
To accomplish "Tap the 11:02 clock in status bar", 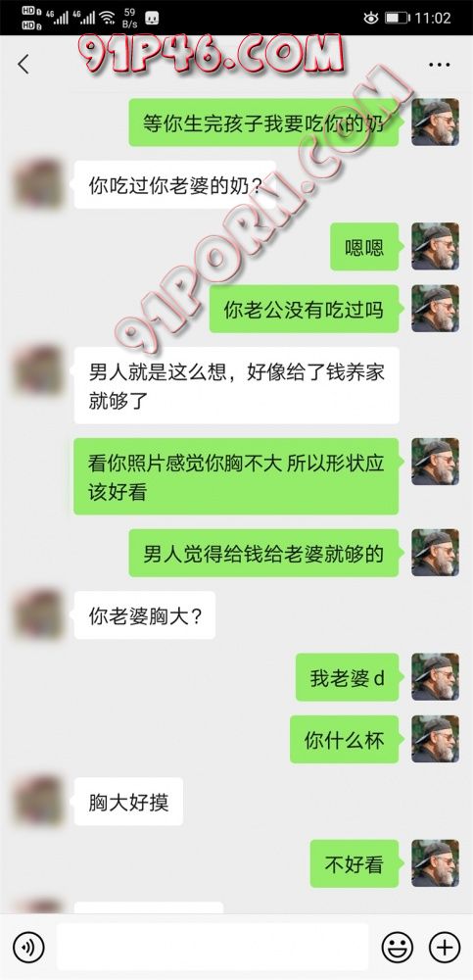I will (x=433, y=18).
